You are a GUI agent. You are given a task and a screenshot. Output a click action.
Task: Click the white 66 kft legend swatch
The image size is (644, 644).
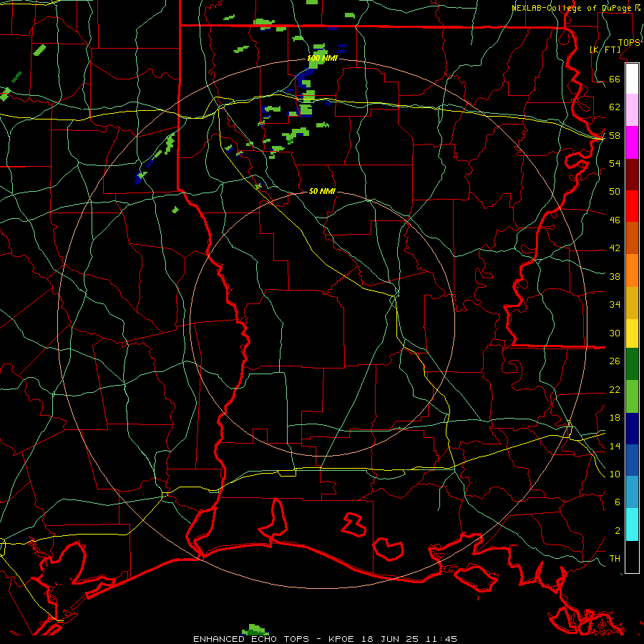[632, 79]
